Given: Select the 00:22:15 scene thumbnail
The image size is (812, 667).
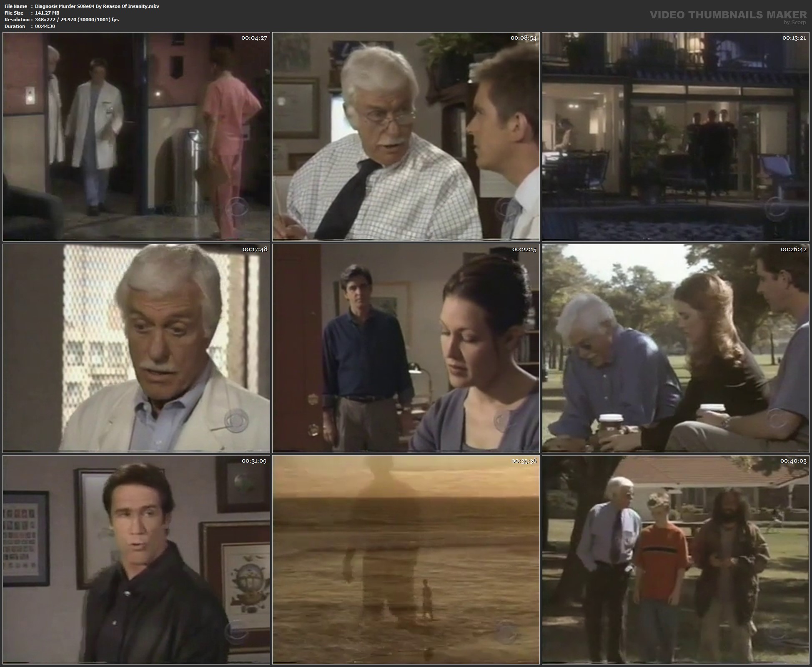Looking at the screenshot, I should [406, 348].
